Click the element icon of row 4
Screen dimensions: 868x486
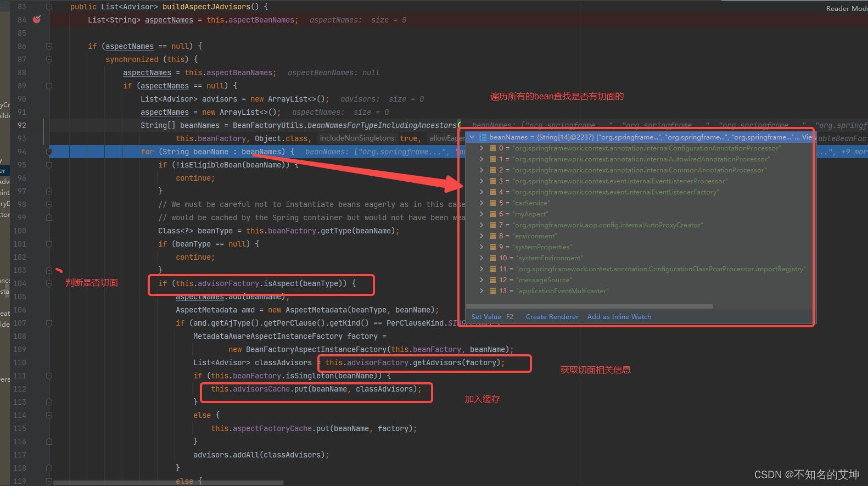coord(493,192)
